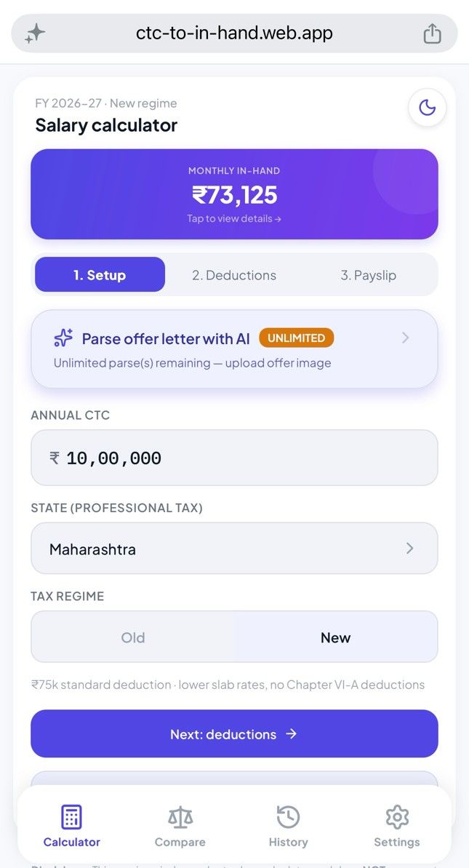Expand the Parse offer letter chevron

click(x=406, y=338)
